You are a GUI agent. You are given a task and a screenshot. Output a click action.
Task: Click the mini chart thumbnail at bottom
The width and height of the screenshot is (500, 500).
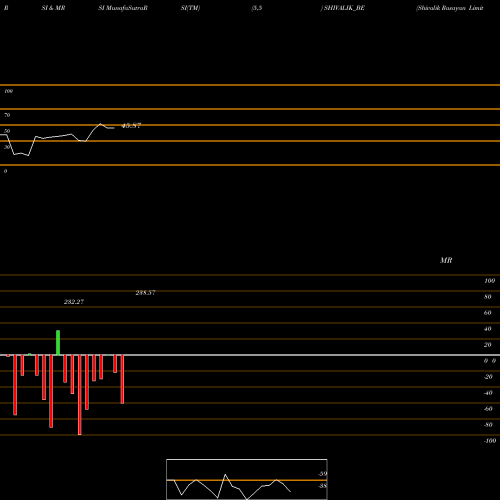(247, 479)
